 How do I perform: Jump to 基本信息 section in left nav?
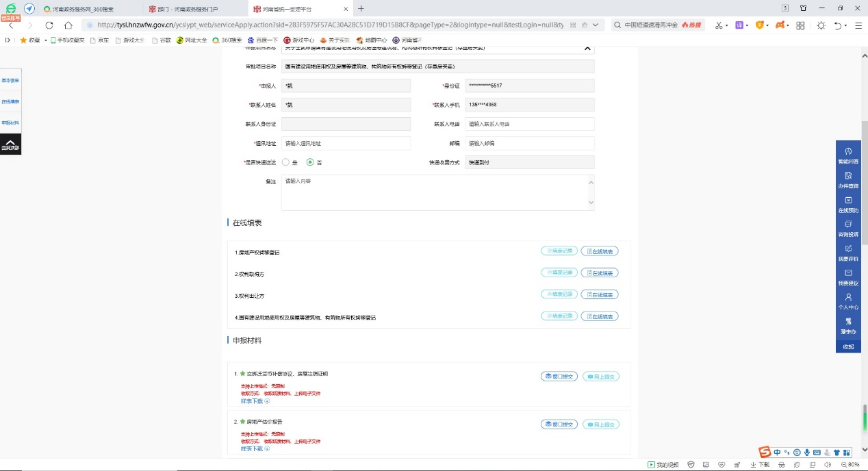click(x=10, y=80)
